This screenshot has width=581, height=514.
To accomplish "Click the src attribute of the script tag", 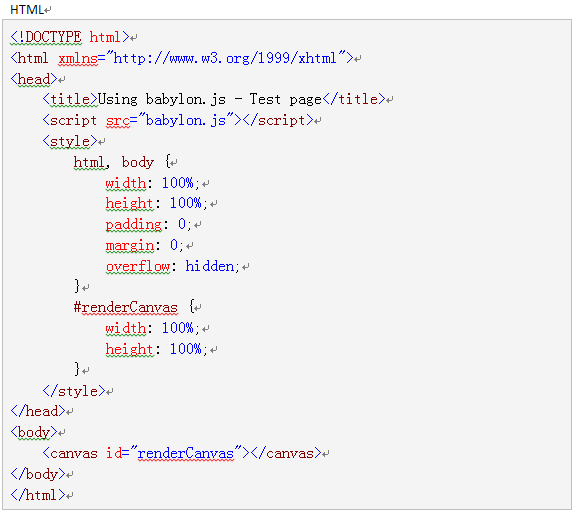I will click(118, 121).
